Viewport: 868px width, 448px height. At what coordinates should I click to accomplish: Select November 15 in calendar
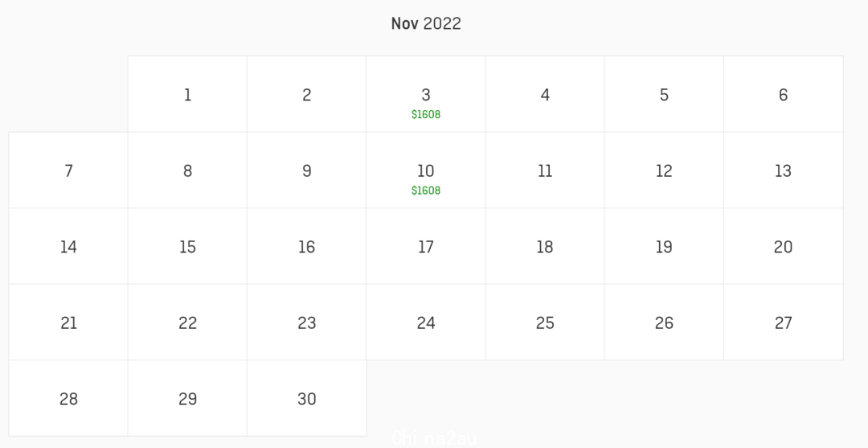click(187, 246)
